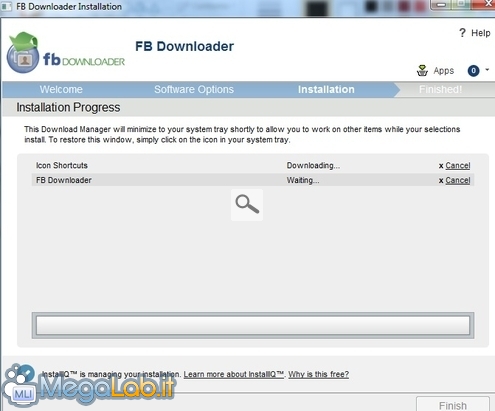Expand the dropdown arrow beside apps counter
Image resolution: width=495 pixels, height=411 pixels.
tap(487, 70)
